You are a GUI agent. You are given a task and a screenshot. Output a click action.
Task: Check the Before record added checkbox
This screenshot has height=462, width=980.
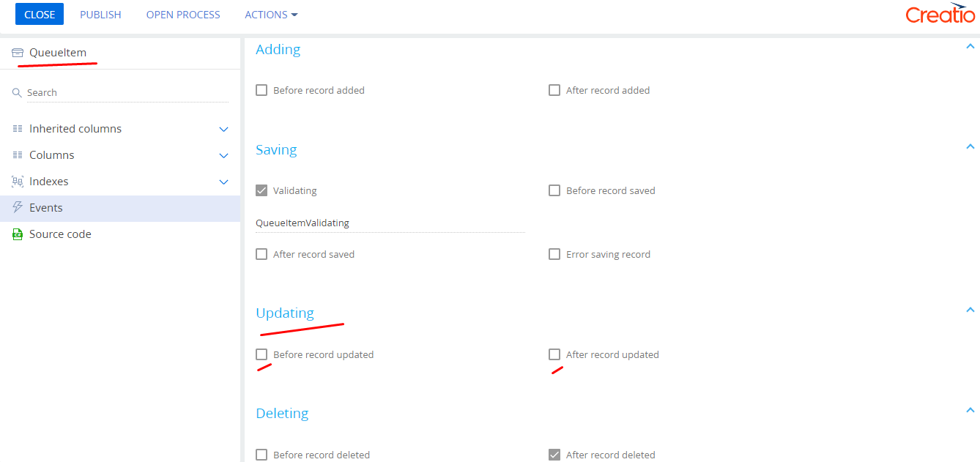261,90
